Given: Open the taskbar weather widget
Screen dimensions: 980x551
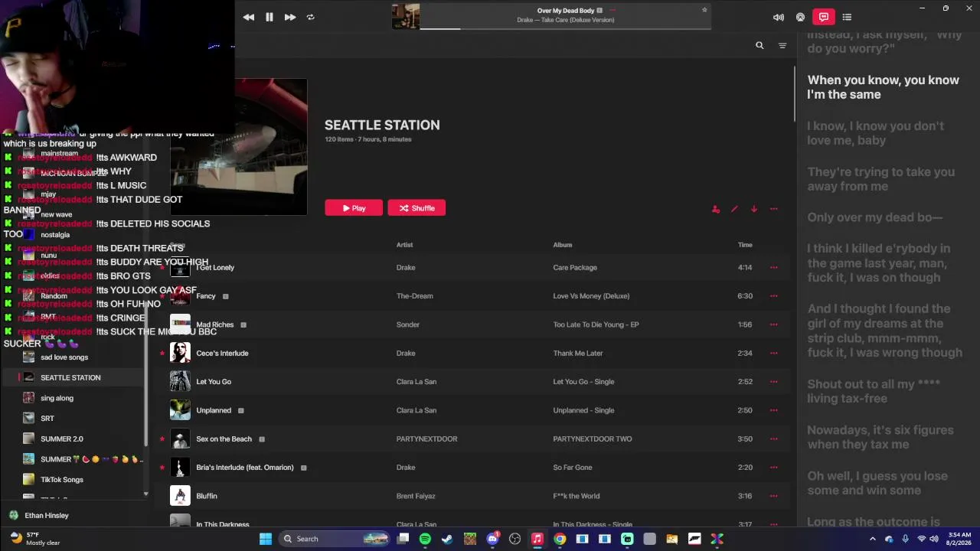Looking at the screenshot, I should tap(35, 539).
